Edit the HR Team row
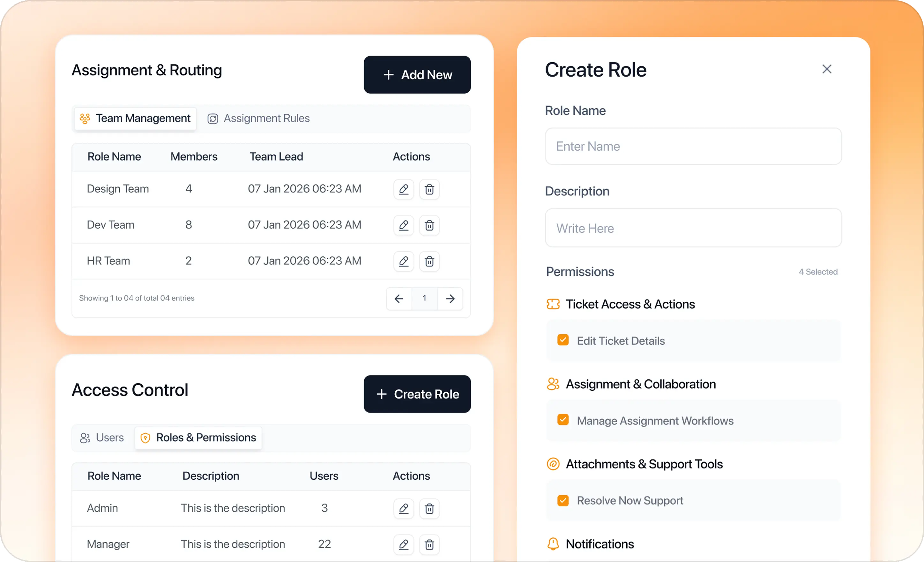924x562 pixels. point(404,261)
